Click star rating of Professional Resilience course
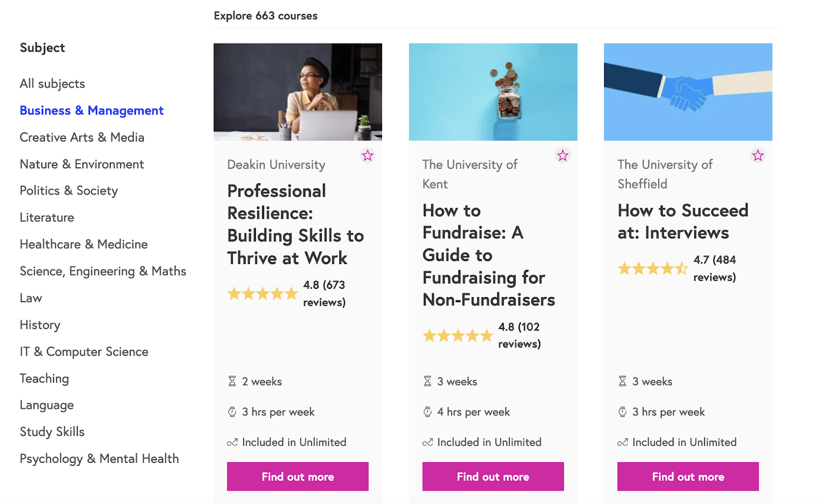The height and width of the screenshot is (504, 824). click(263, 294)
